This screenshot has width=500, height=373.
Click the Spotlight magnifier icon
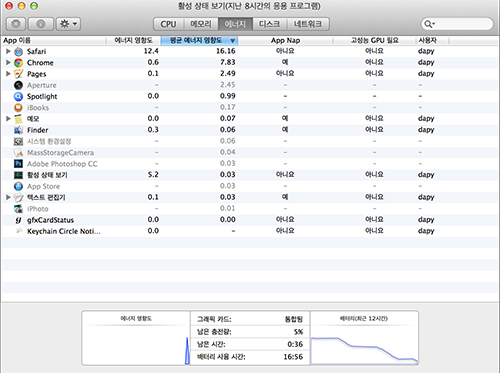(x=19, y=96)
